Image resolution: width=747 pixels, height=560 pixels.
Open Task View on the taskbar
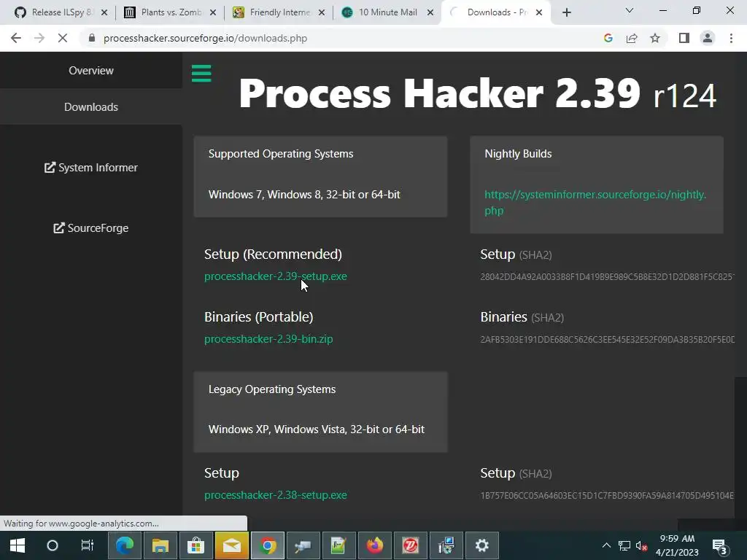(88, 545)
